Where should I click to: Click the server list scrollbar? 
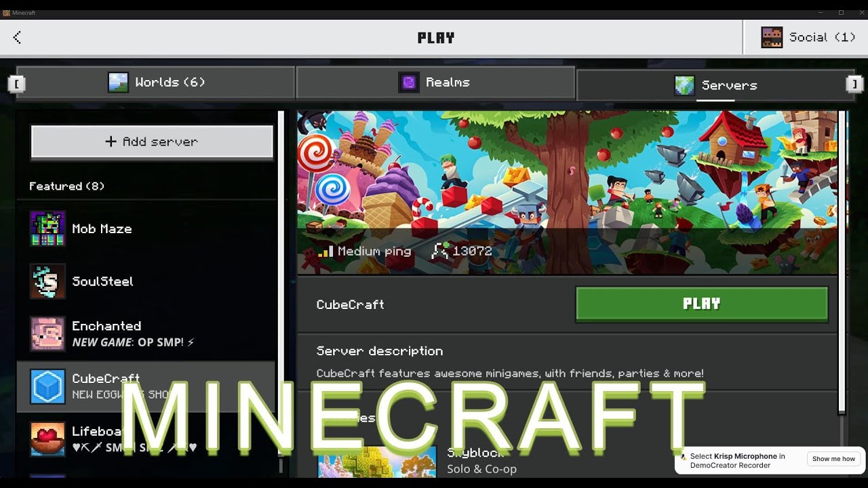(281, 285)
